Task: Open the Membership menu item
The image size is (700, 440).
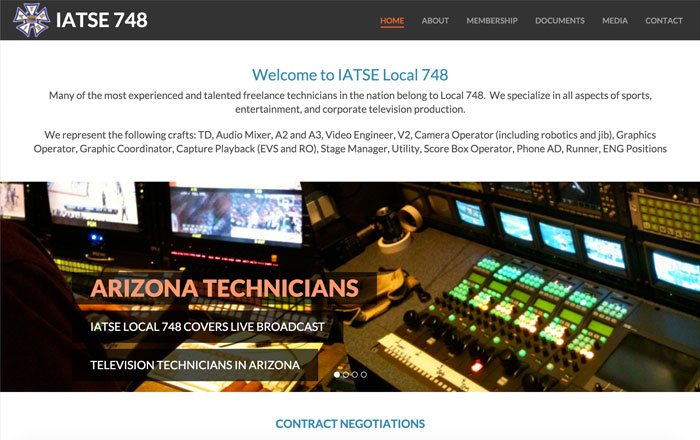Action: point(492,21)
